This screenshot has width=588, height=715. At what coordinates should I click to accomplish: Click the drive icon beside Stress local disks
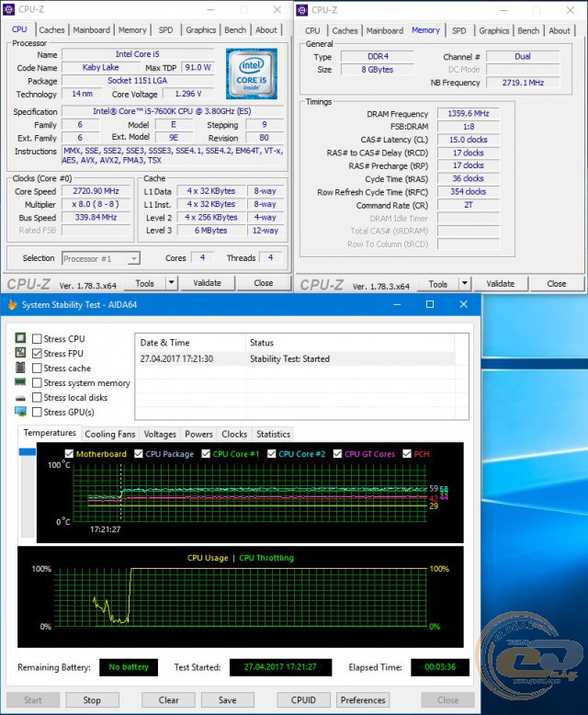[20, 398]
